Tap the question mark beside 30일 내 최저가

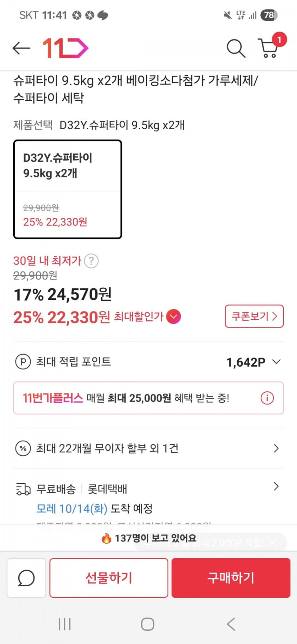coord(91,261)
